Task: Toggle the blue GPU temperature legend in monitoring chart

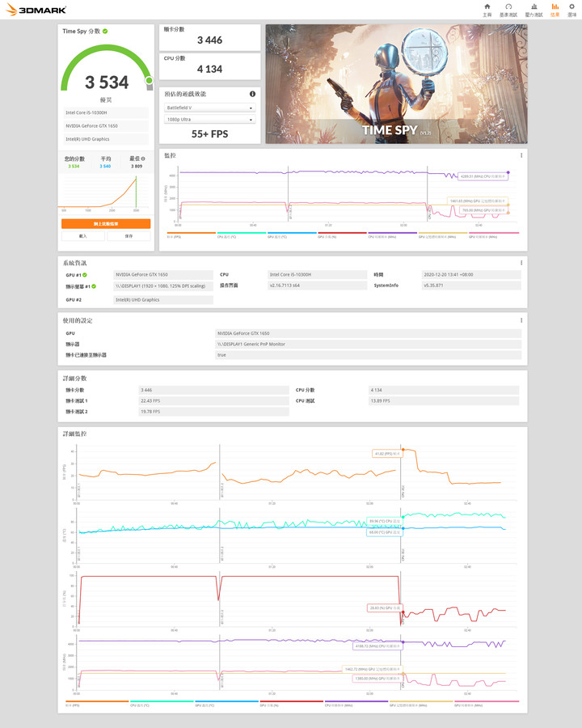Action: click(292, 235)
